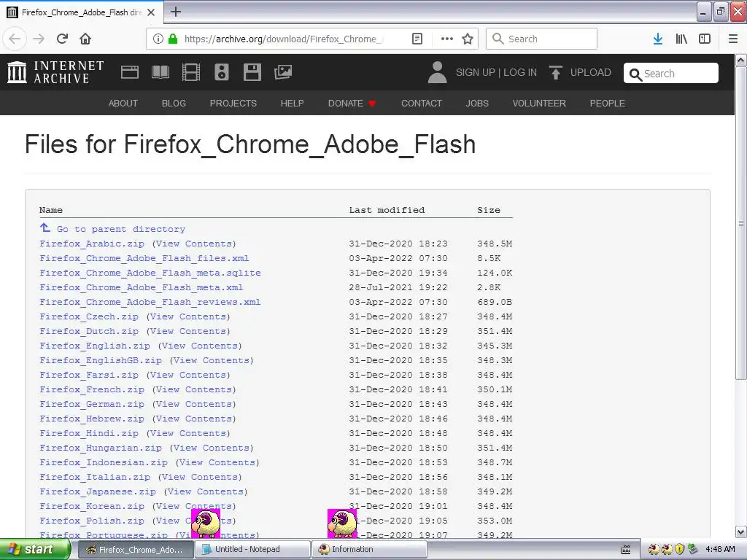
Task: Show the Firefox sidebars
Action: pyautogui.click(x=705, y=39)
